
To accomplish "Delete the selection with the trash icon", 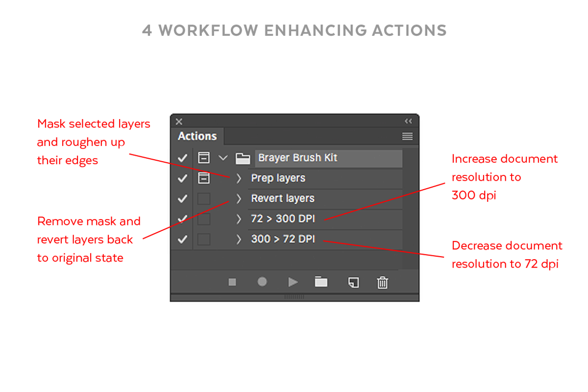I will 383,282.
